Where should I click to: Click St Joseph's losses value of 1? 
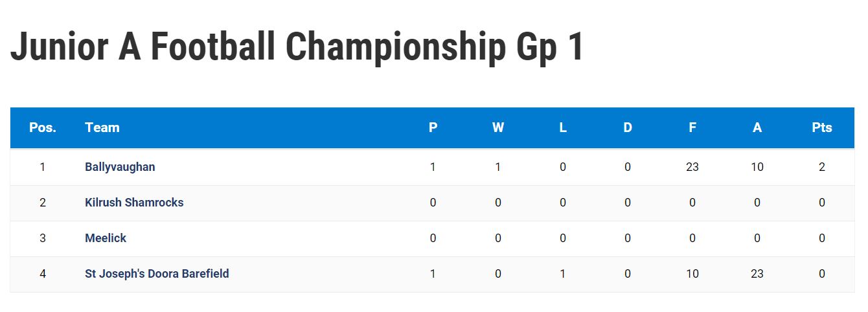[x=563, y=274]
